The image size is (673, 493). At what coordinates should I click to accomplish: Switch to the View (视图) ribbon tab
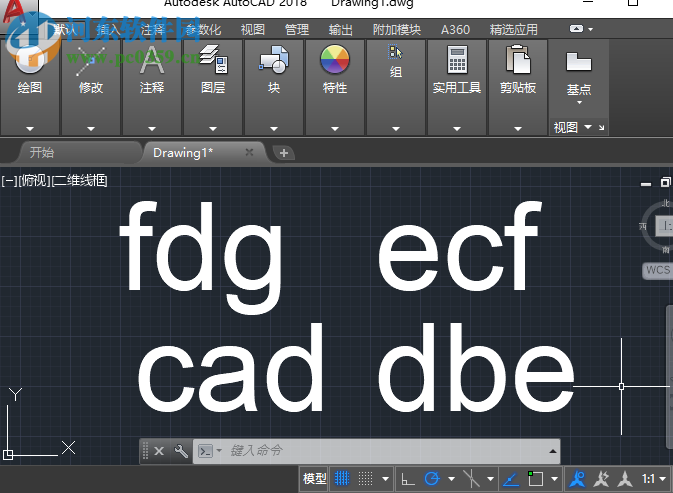pyautogui.click(x=252, y=30)
